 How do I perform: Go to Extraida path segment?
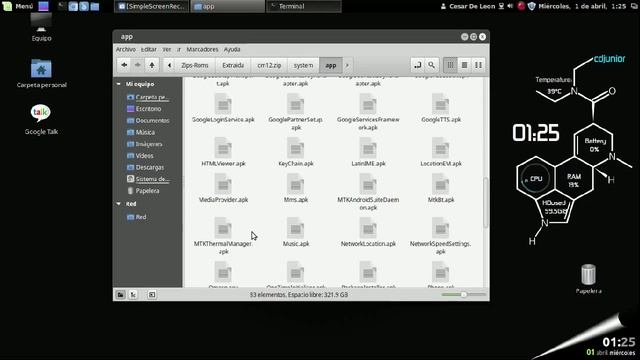point(233,65)
